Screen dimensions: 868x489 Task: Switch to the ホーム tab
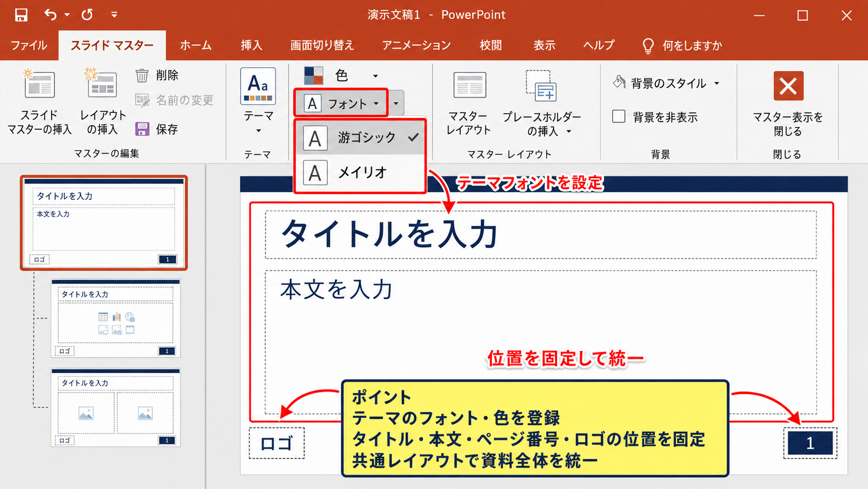pos(196,45)
